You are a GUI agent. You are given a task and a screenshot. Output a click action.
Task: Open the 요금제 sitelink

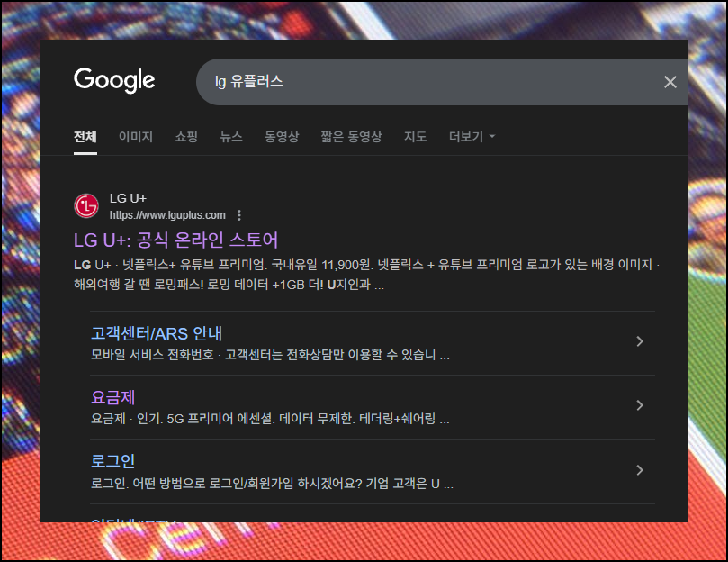112,397
